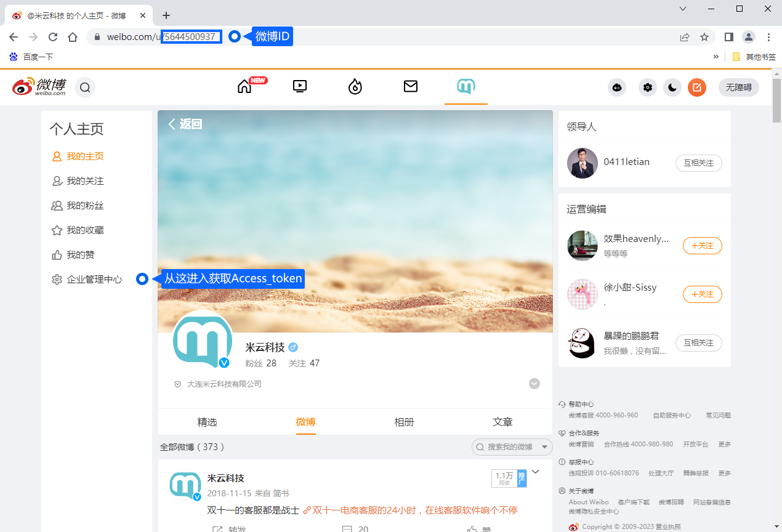Click the 粉丝 28 follower count

pos(261,363)
